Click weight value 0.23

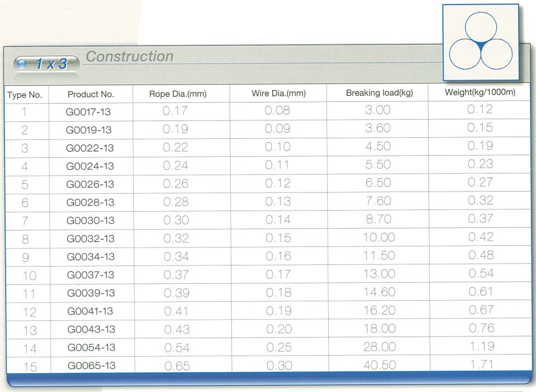click(481, 164)
